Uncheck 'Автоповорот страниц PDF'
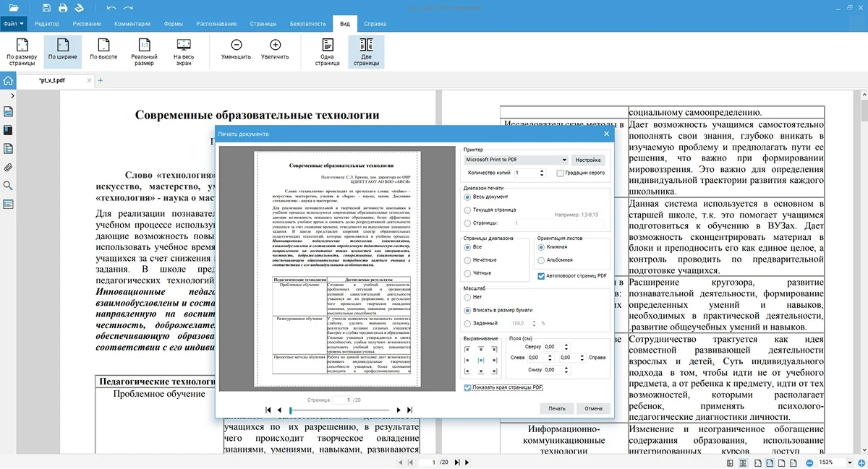Viewport: 868px width, 469px height. coord(541,276)
